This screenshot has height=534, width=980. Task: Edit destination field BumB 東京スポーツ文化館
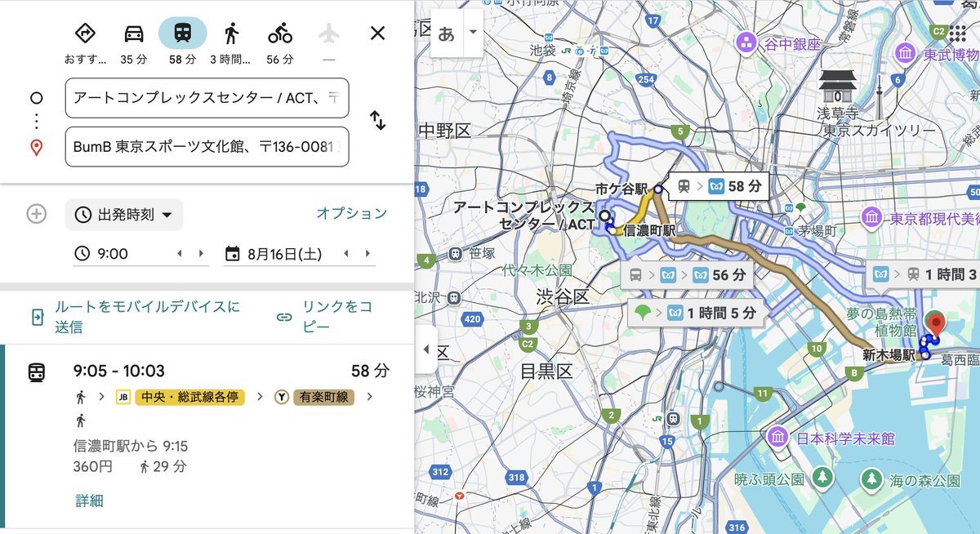207,147
